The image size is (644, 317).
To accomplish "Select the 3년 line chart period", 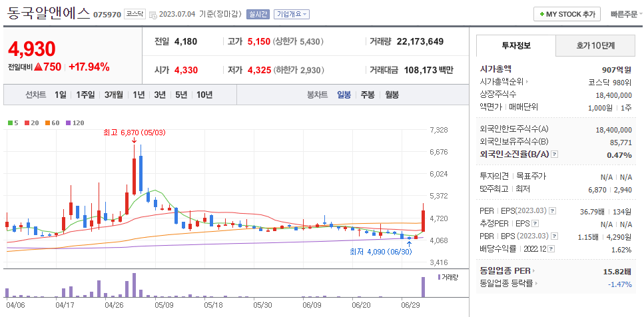I will (160, 95).
